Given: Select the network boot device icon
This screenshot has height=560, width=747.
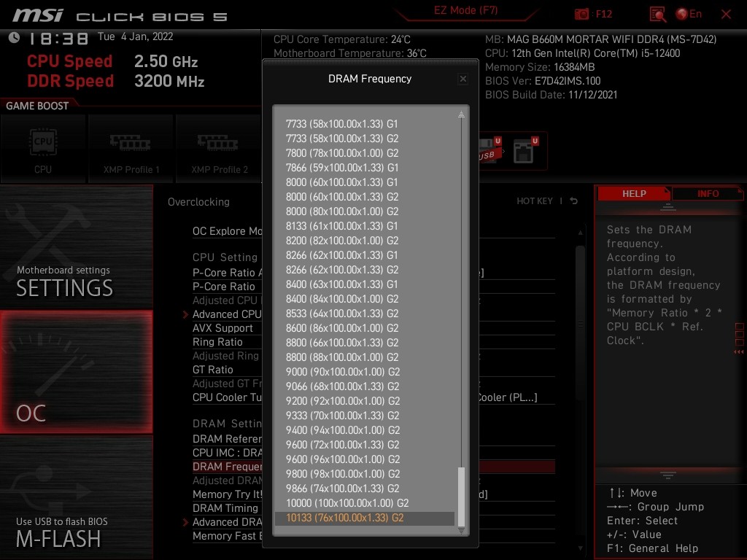Looking at the screenshot, I should pyautogui.click(x=525, y=150).
